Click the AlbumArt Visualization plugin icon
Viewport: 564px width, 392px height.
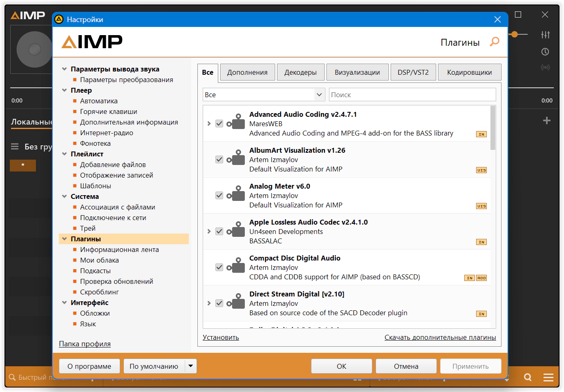click(x=236, y=158)
